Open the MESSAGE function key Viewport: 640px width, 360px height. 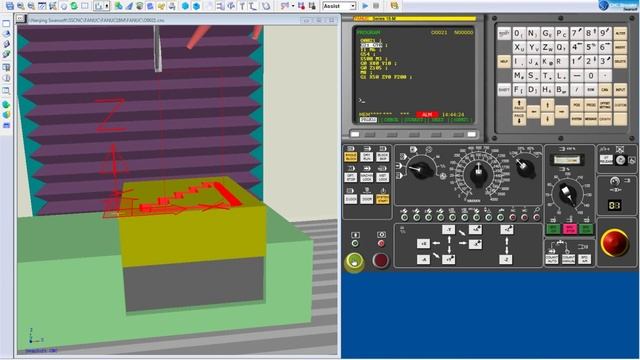(591, 119)
